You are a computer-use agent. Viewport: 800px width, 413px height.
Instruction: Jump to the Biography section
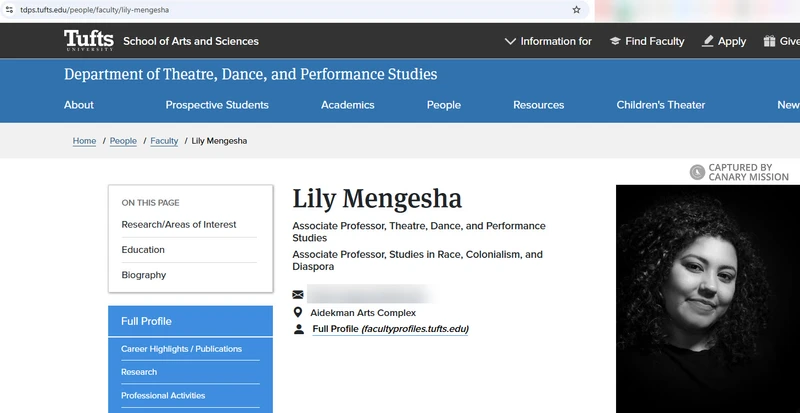(143, 275)
